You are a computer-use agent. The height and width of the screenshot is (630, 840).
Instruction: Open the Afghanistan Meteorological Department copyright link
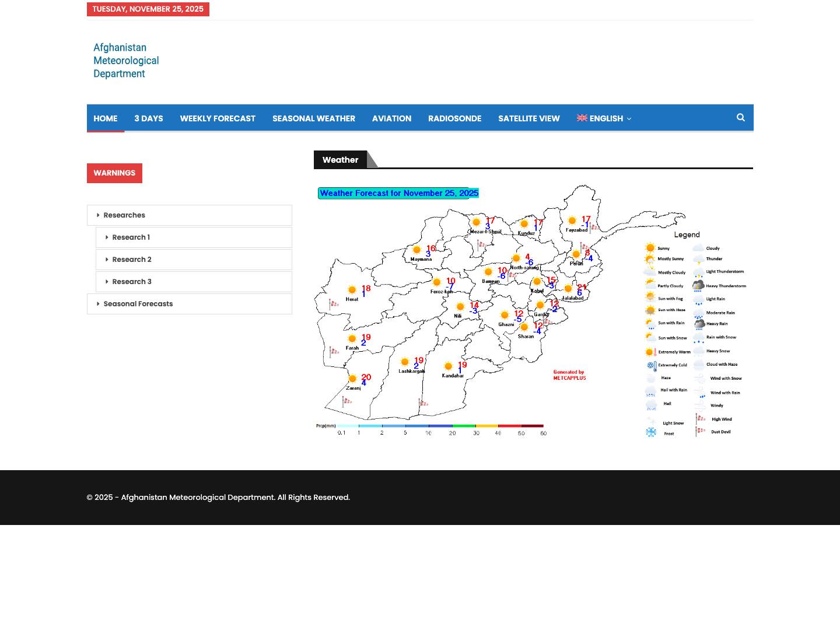(198, 497)
